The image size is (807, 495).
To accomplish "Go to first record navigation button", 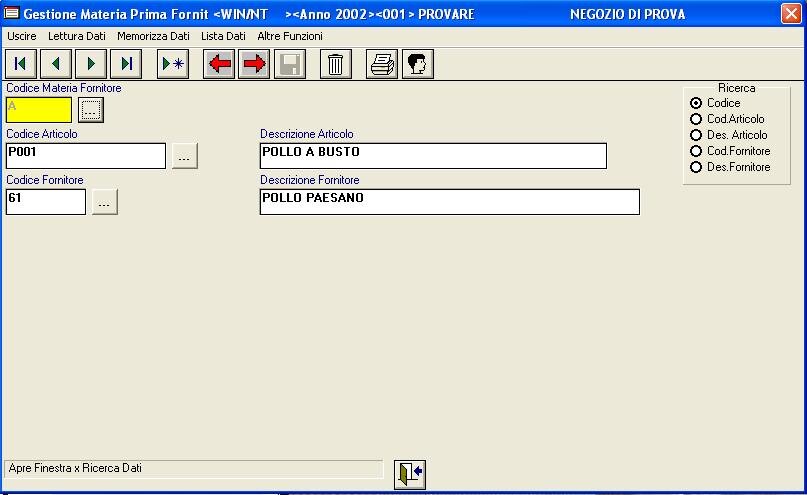I will tap(20, 64).
